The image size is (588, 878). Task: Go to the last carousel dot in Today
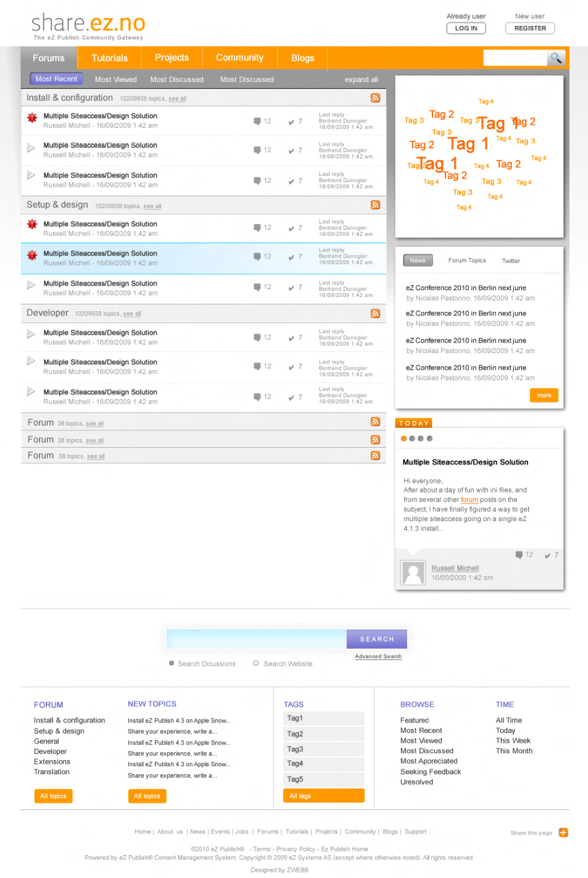(429, 438)
